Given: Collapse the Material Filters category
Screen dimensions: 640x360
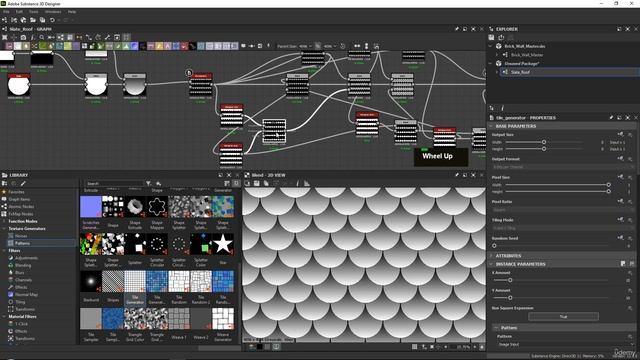Looking at the screenshot, I should (4, 316).
